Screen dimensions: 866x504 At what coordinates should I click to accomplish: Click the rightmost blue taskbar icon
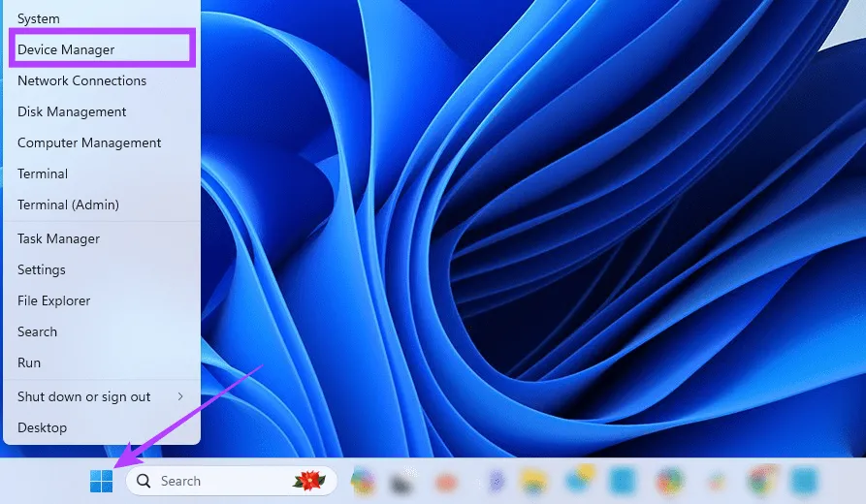click(803, 481)
